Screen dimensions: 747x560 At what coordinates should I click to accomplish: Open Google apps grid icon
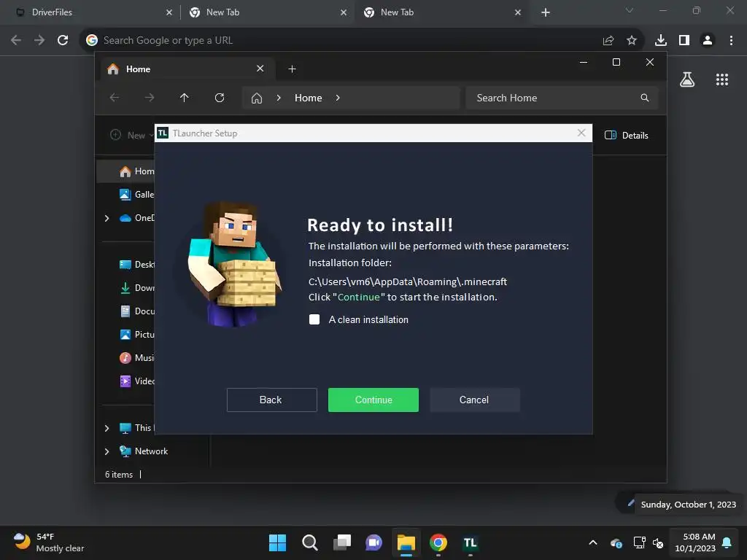coord(722,79)
